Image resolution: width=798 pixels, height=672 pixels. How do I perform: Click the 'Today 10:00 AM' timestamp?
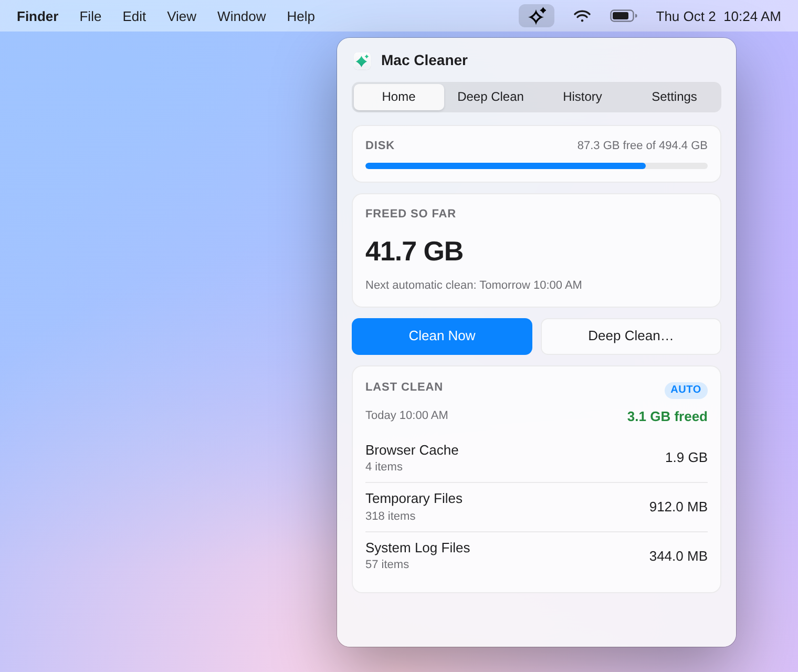coord(407,415)
